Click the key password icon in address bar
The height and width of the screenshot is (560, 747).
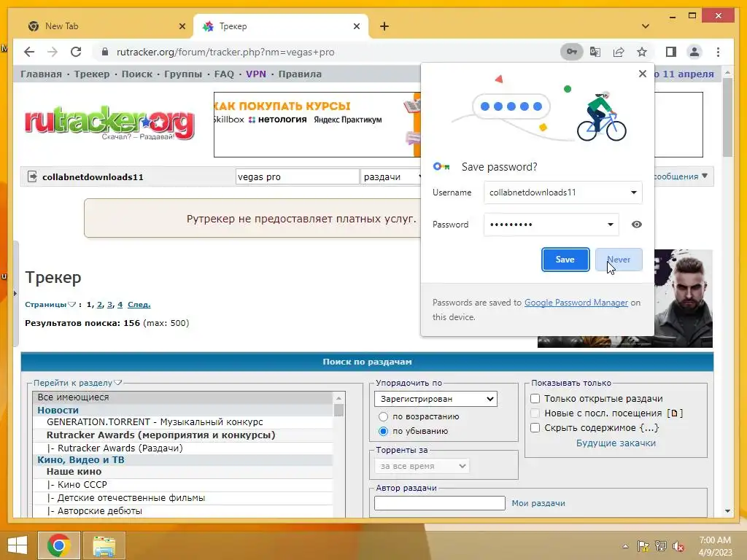coord(572,52)
